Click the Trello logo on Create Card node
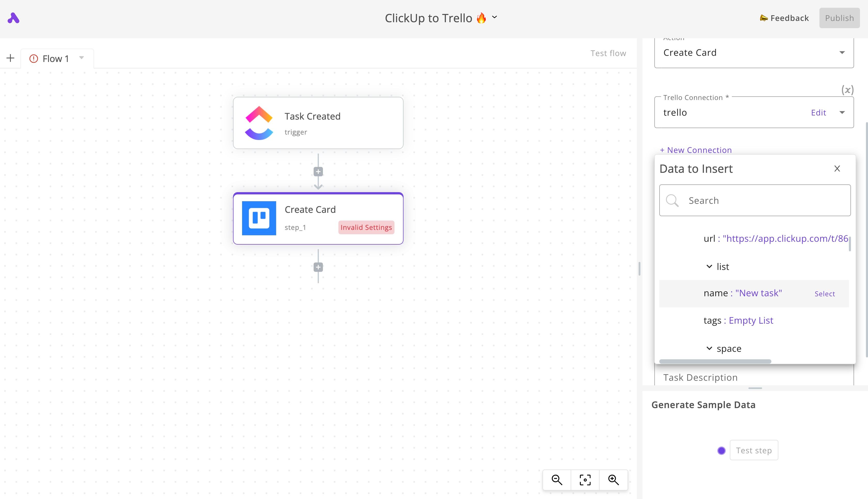 click(x=259, y=218)
